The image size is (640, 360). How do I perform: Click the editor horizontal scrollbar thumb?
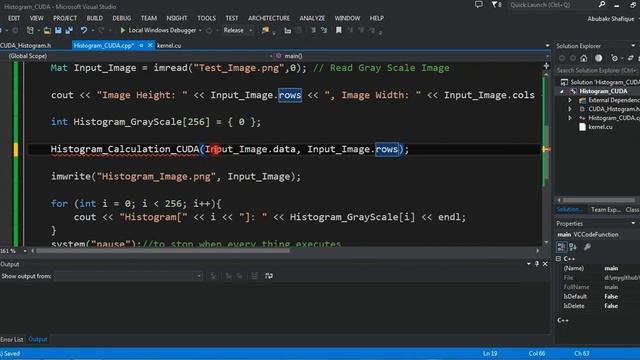(163, 251)
